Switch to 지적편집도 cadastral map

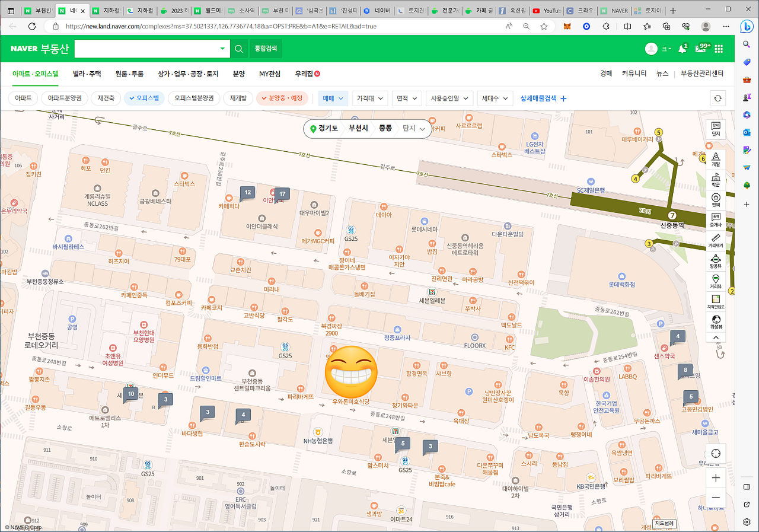(716, 302)
